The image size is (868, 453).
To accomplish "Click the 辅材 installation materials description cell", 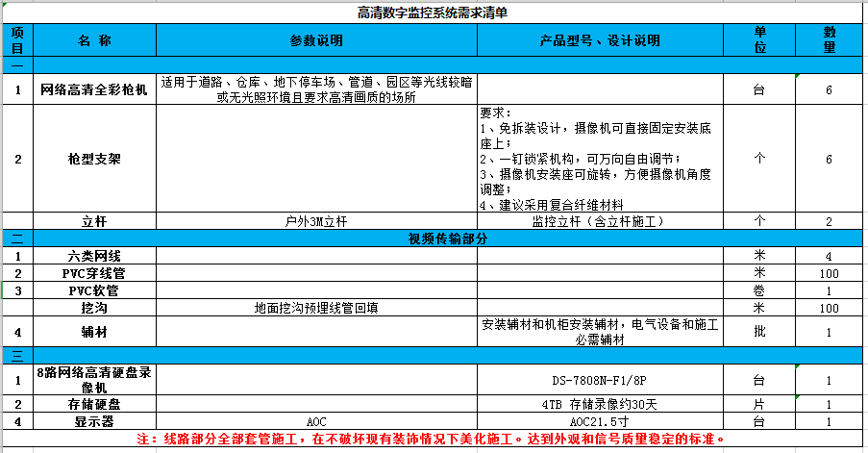I will click(x=601, y=332).
